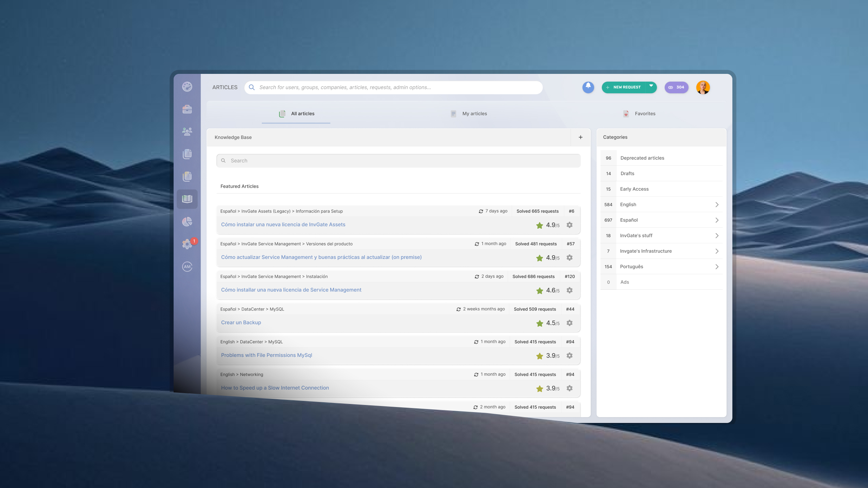Switch to the All articles tab
This screenshot has width=868, height=488.
(x=296, y=114)
